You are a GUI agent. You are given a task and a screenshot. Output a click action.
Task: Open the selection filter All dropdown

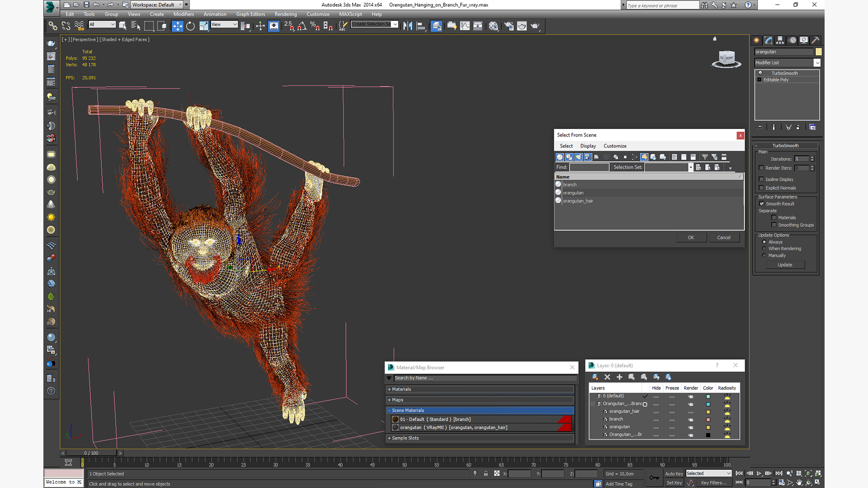pyautogui.click(x=102, y=24)
